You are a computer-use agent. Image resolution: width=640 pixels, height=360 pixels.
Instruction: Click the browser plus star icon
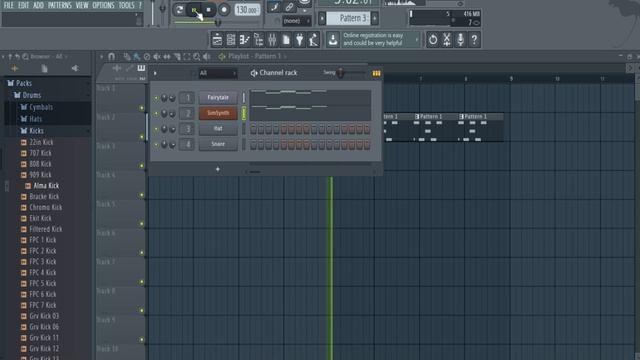15,69
